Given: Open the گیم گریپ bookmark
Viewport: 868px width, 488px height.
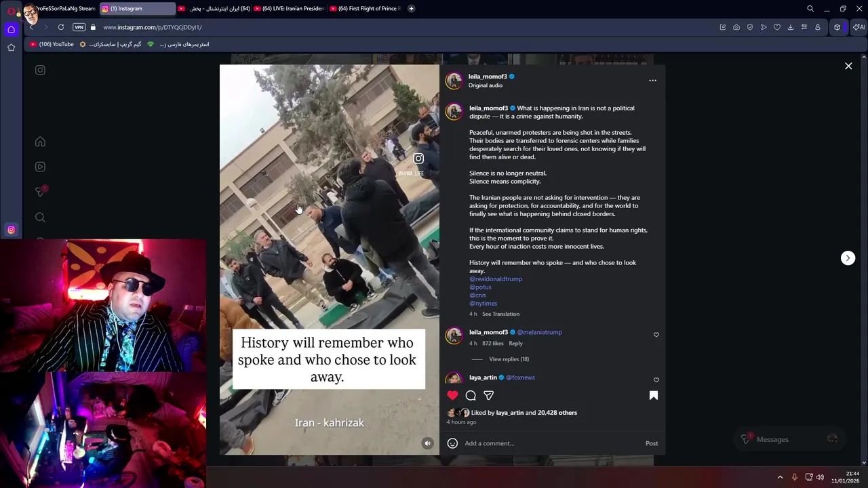Looking at the screenshot, I should click(111, 44).
